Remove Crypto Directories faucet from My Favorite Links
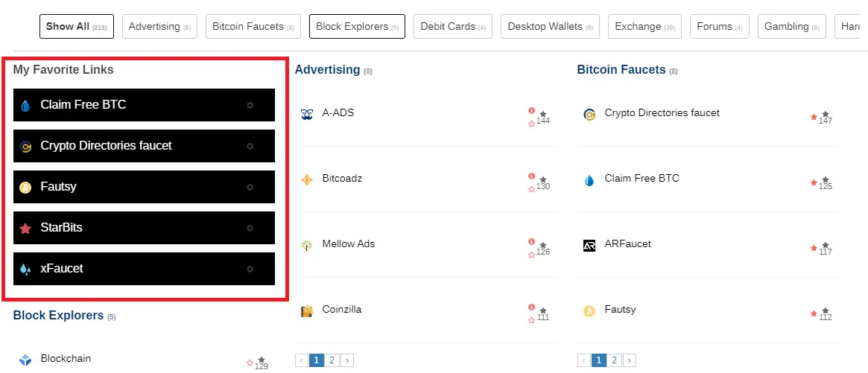The width and height of the screenshot is (868, 373). pyautogui.click(x=250, y=146)
